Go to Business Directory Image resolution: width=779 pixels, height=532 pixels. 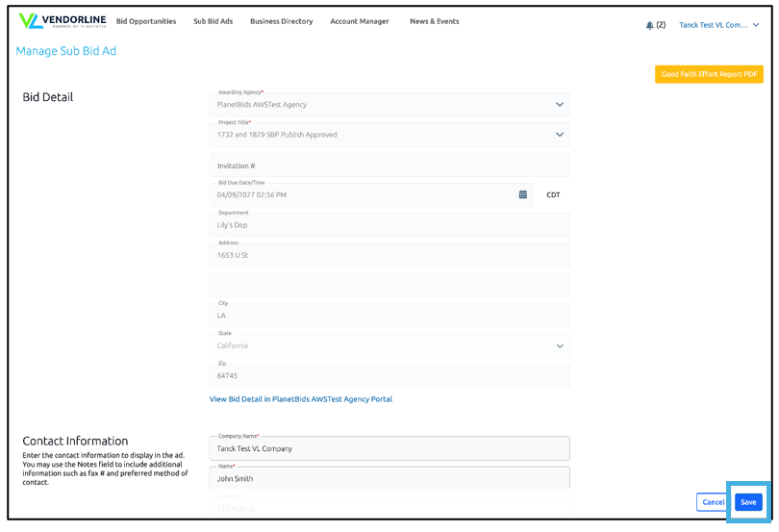282,21
